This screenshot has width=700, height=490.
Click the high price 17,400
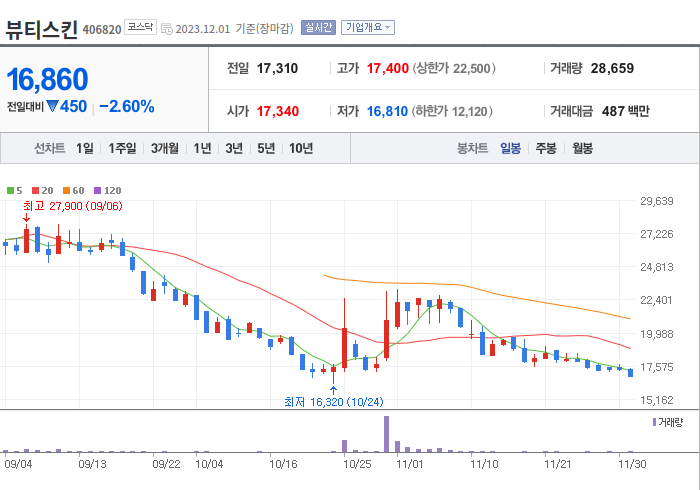(x=388, y=68)
